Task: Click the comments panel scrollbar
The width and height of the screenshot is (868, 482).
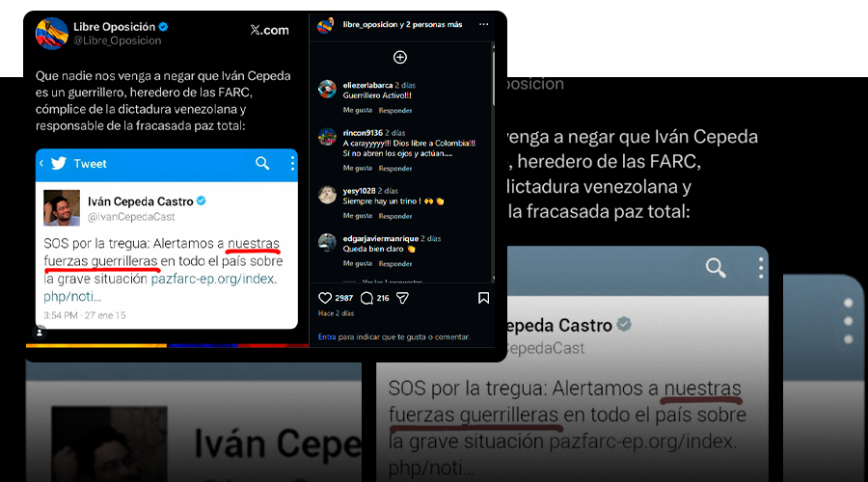Action: click(x=493, y=74)
